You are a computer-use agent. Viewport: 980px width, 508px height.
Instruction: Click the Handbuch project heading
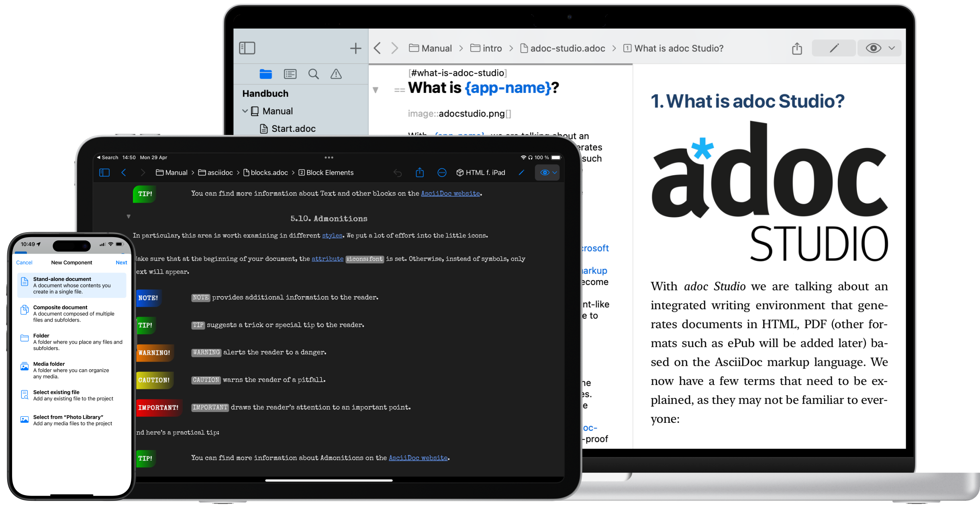pyautogui.click(x=265, y=94)
